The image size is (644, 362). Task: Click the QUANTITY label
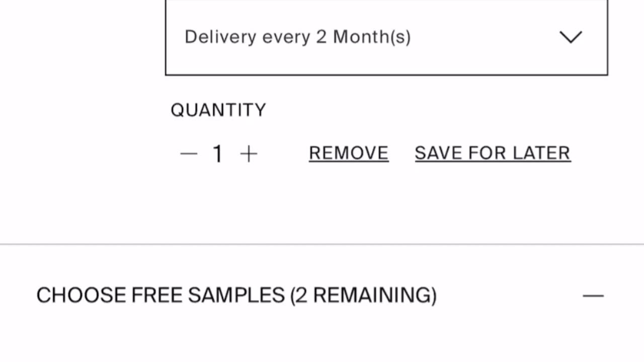click(218, 110)
